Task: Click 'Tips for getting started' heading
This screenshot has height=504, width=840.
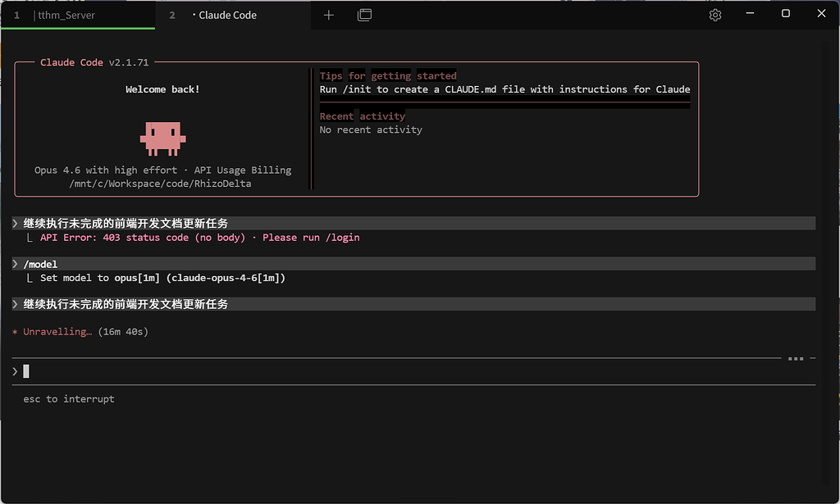Action: point(388,75)
